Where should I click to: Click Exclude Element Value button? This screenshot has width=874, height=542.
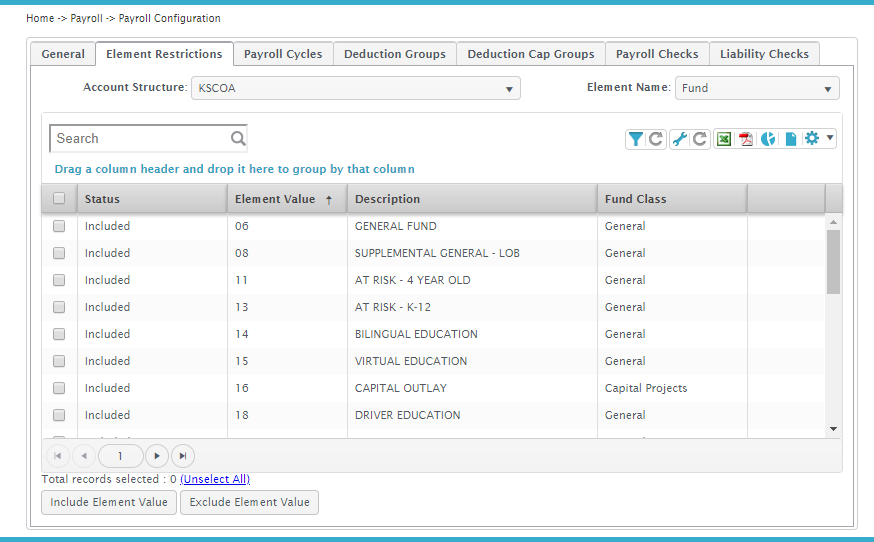(x=249, y=502)
